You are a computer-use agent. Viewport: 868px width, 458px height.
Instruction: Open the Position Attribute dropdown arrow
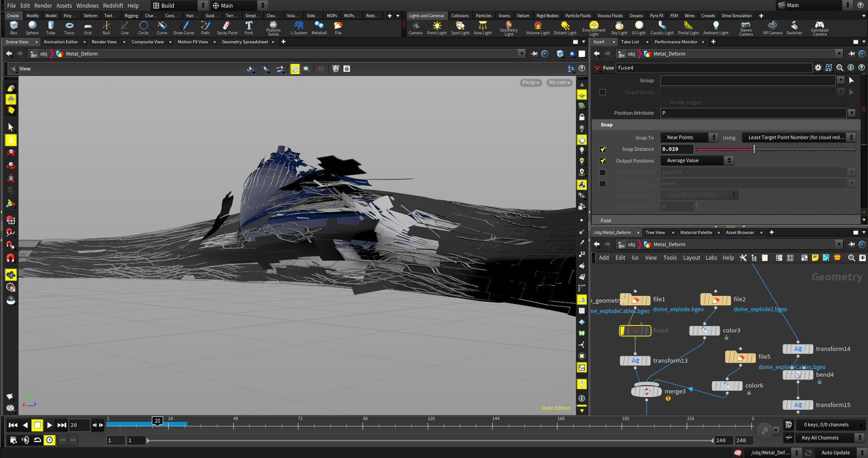pyautogui.click(x=851, y=113)
